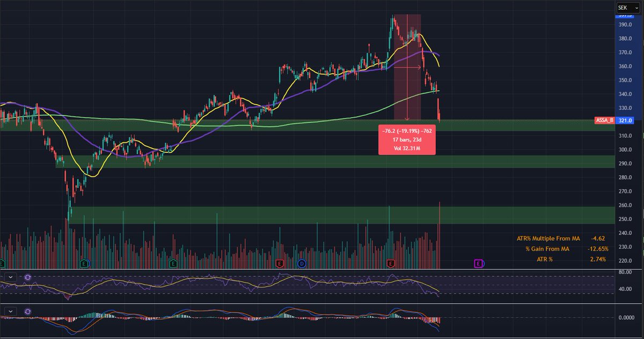This screenshot has width=644, height=339.
Task: Click the 2.74% ATR value
Action: pos(597,259)
